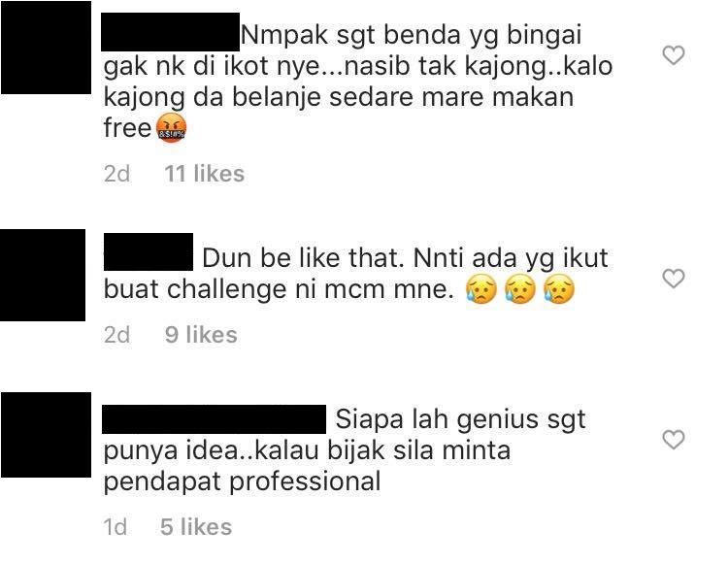Open the "11 likes" list
This screenshot has height=564, width=728.
(x=204, y=174)
